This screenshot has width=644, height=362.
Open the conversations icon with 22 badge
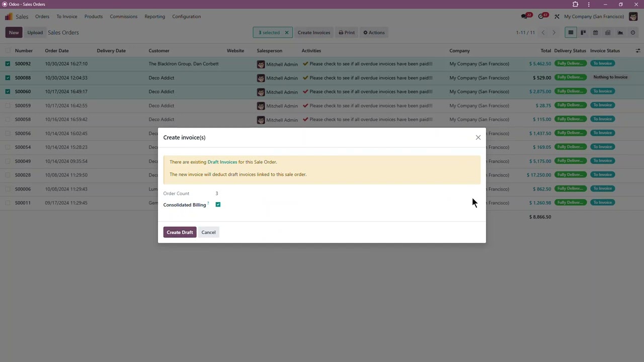click(x=525, y=16)
